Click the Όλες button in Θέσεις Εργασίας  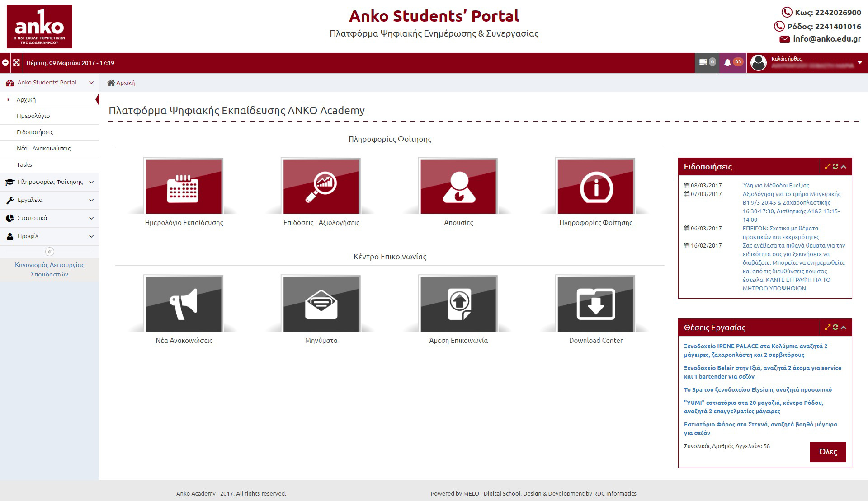(828, 452)
